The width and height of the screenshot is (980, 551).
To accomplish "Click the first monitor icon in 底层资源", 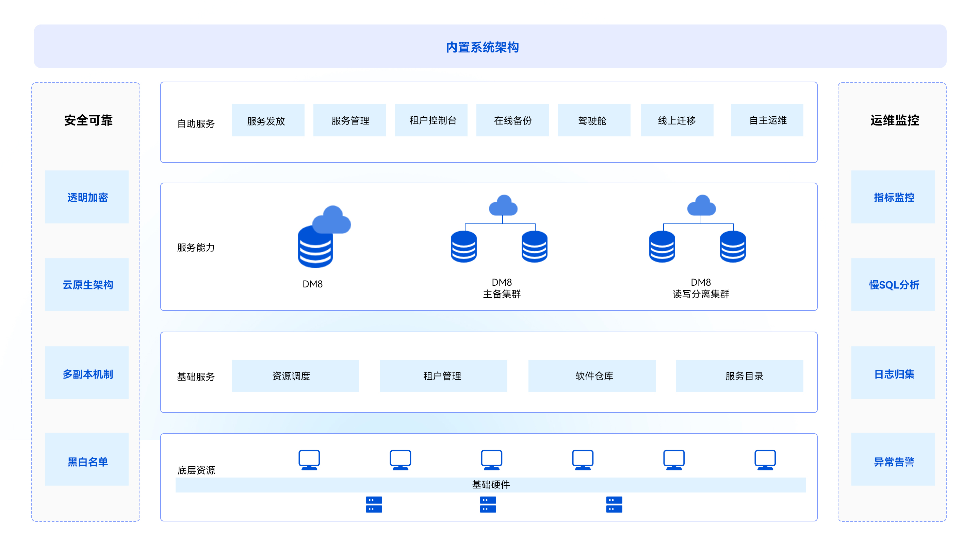I will 309,460.
